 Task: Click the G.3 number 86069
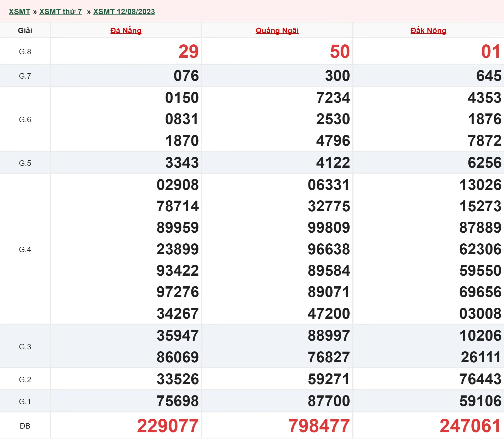pyautogui.click(x=177, y=357)
